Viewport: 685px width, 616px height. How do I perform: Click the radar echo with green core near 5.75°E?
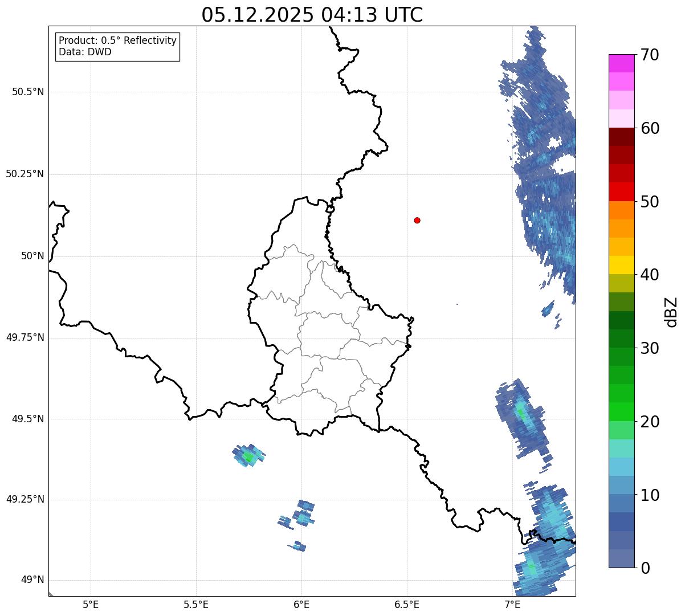249,455
